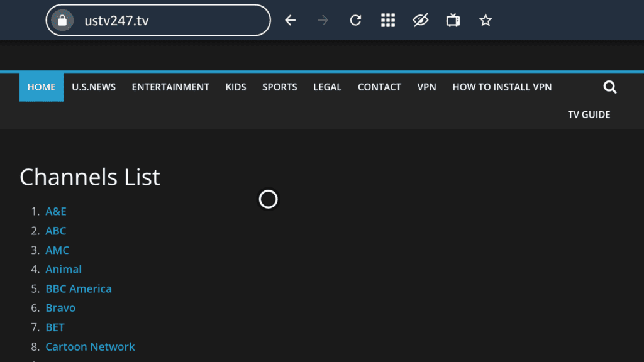Go forward with the right arrow
This screenshot has height=362, width=644.
[323, 20]
